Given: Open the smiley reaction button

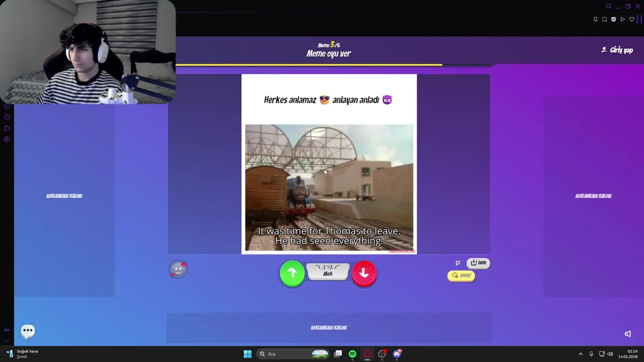Looking at the screenshot, I should 178,269.
